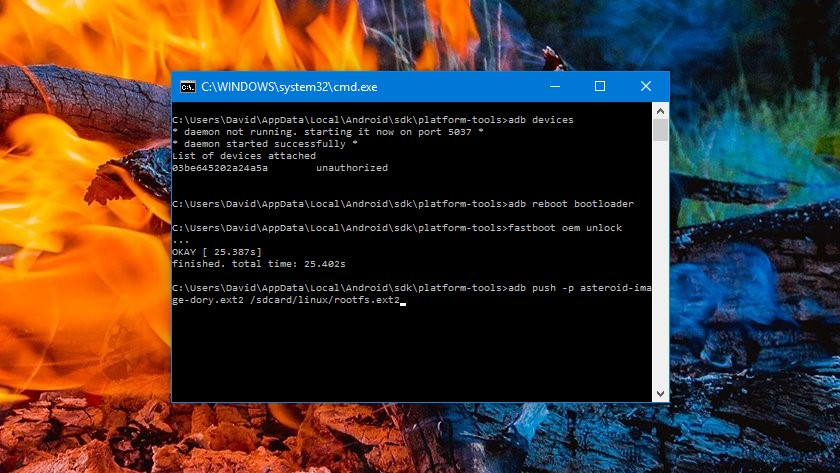Click the 'adb devices' command text
Image resolution: width=840 pixels, height=473 pixels.
pyautogui.click(x=541, y=119)
